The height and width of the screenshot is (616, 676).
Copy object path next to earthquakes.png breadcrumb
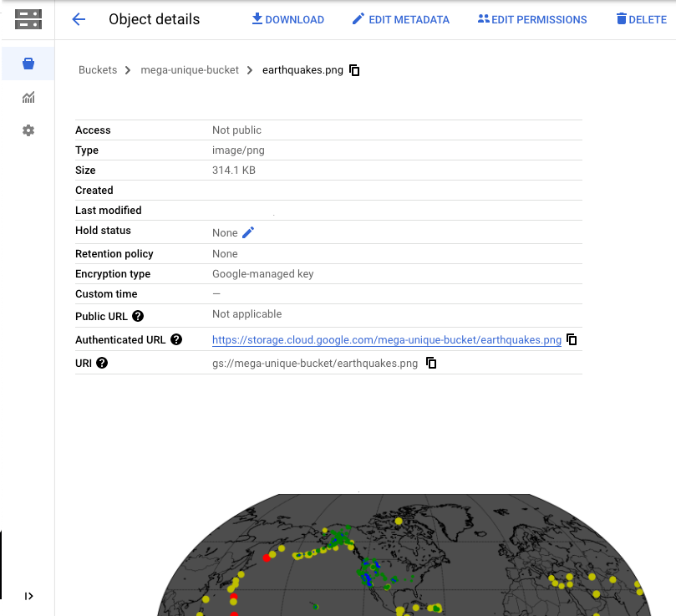coord(354,70)
